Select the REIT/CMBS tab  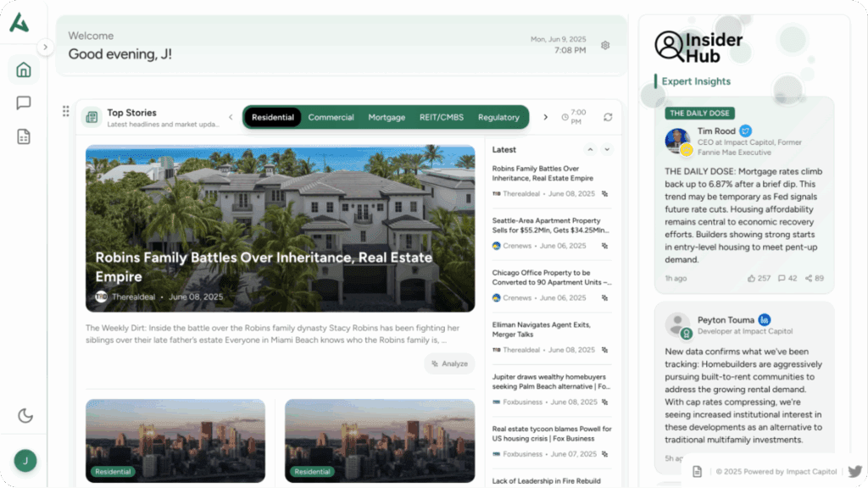442,117
